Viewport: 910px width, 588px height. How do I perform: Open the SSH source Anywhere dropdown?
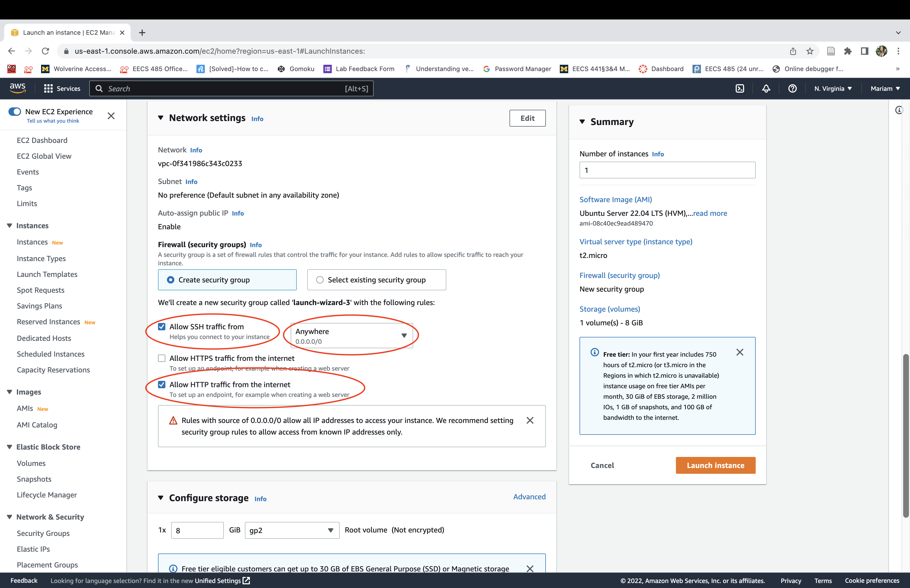pos(351,336)
